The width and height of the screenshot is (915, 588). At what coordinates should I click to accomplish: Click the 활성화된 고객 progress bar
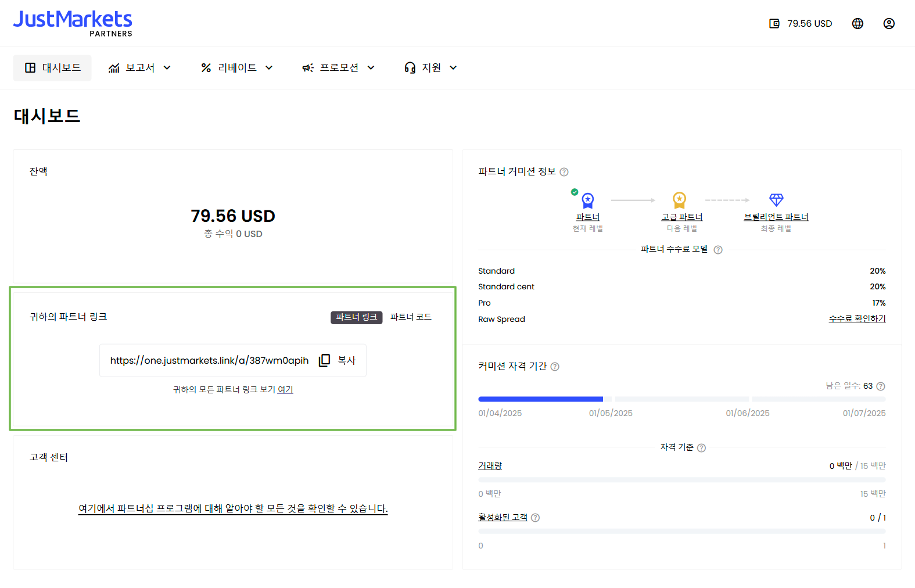pyautogui.click(x=682, y=532)
